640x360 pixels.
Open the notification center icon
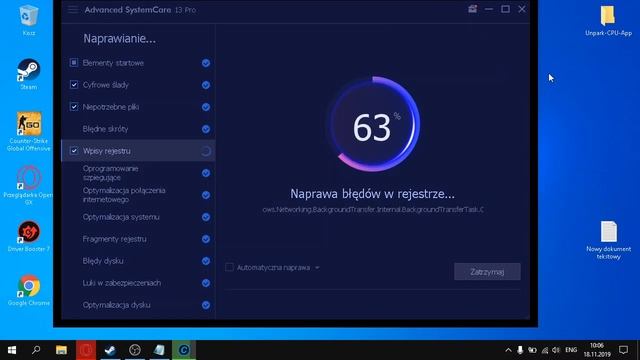tap(623, 350)
